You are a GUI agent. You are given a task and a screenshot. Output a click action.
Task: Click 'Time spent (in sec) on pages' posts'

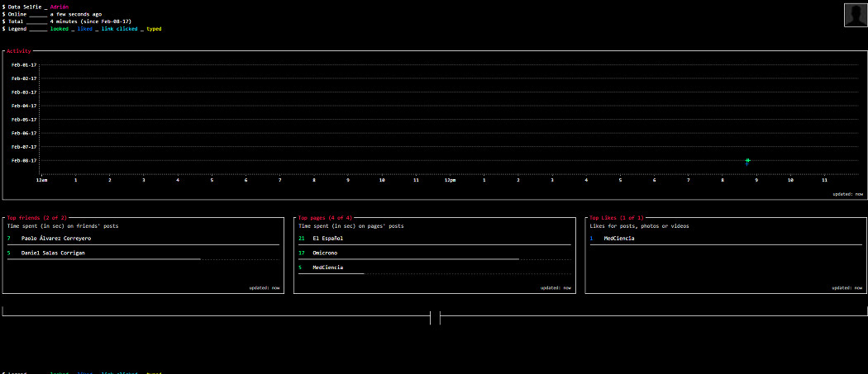[351, 225]
